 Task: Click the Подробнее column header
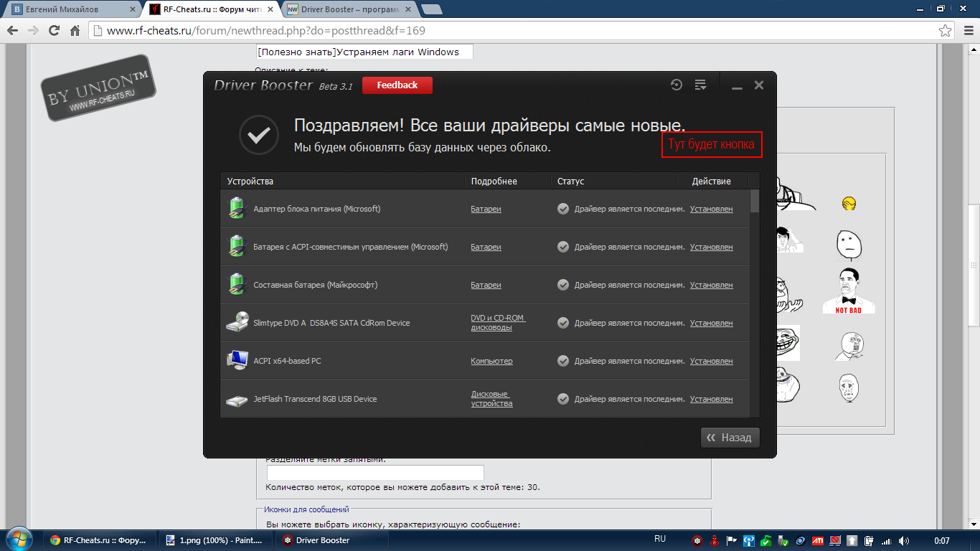(494, 182)
